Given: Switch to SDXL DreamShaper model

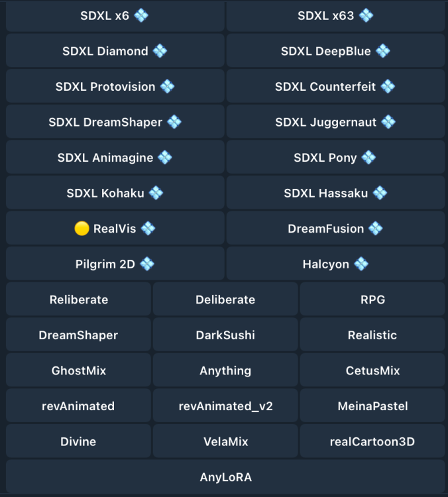Looking at the screenshot, I should click(115, 123).
